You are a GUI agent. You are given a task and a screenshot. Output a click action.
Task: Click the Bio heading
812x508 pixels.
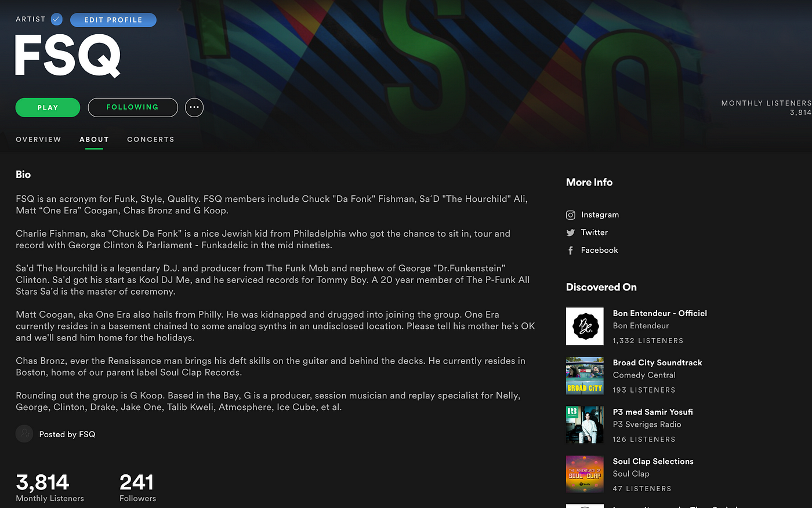(23, 175)
